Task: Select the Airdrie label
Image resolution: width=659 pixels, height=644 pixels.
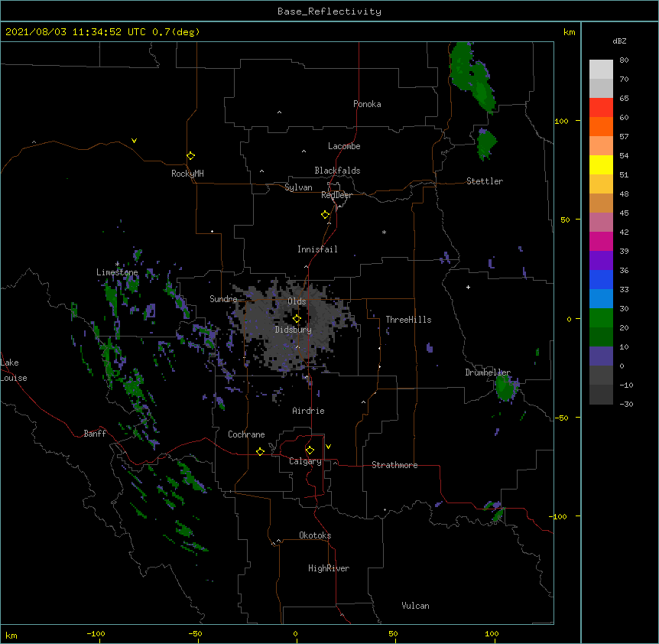Action: point(308,411)
